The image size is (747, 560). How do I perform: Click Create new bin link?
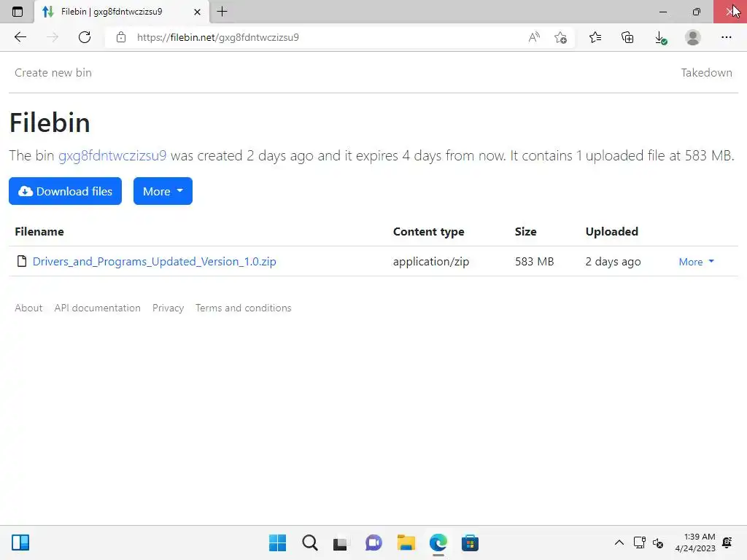point(53,72)
